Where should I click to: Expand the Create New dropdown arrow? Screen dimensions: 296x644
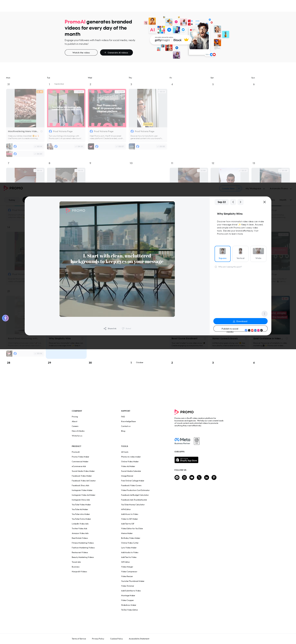239,188
